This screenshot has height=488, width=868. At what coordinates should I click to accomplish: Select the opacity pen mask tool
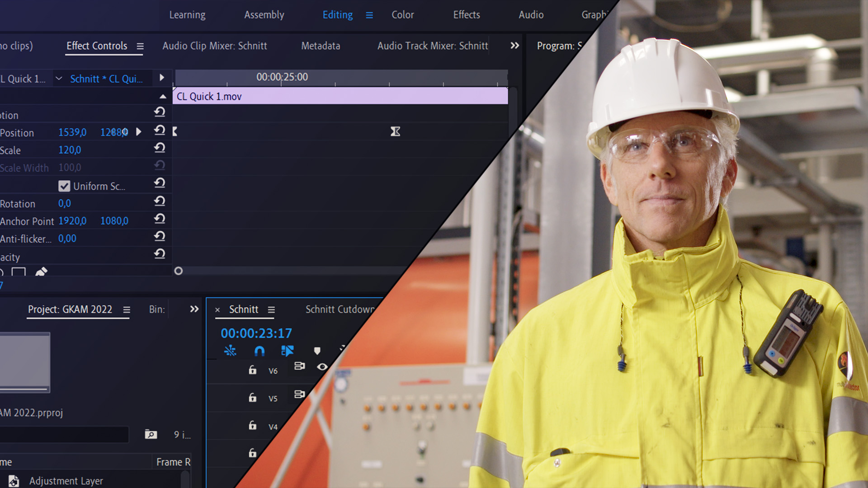pyautogui.click(x=41, y=272)
